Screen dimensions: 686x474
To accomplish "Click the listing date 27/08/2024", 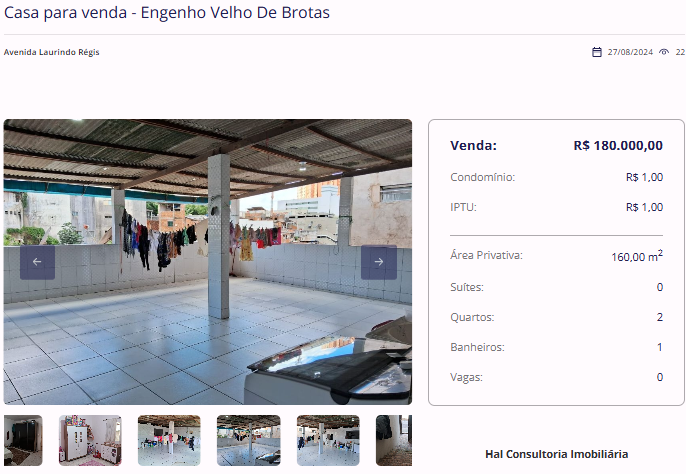I will (x=630, y=52).
